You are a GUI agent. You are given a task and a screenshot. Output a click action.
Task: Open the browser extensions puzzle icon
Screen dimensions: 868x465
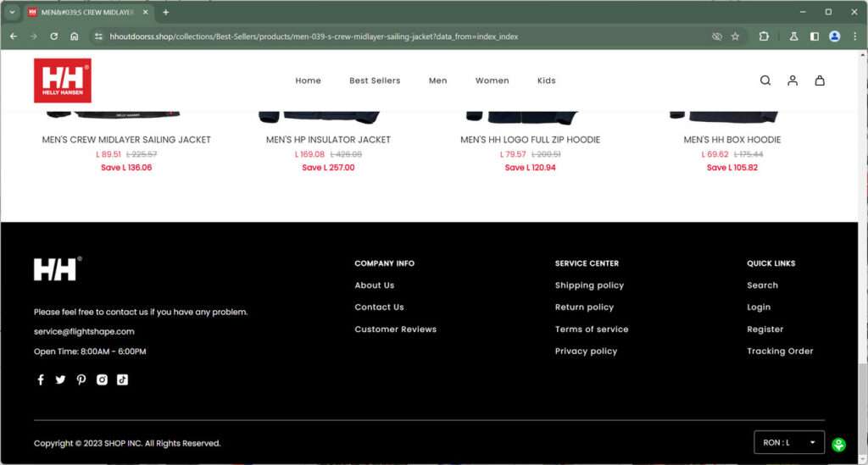point(764,36)
